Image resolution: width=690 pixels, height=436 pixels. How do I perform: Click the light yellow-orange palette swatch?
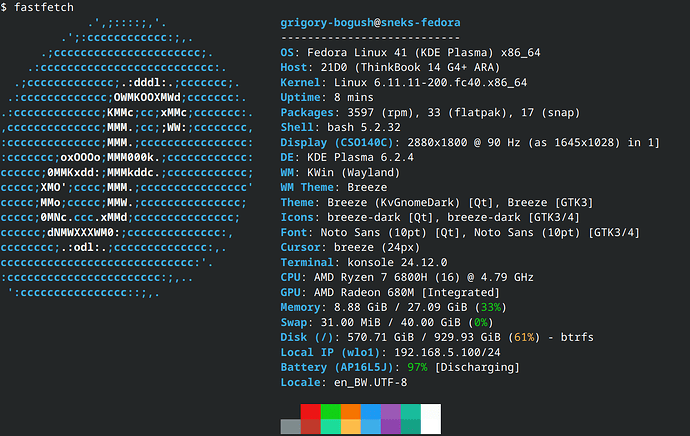[351, 427]
